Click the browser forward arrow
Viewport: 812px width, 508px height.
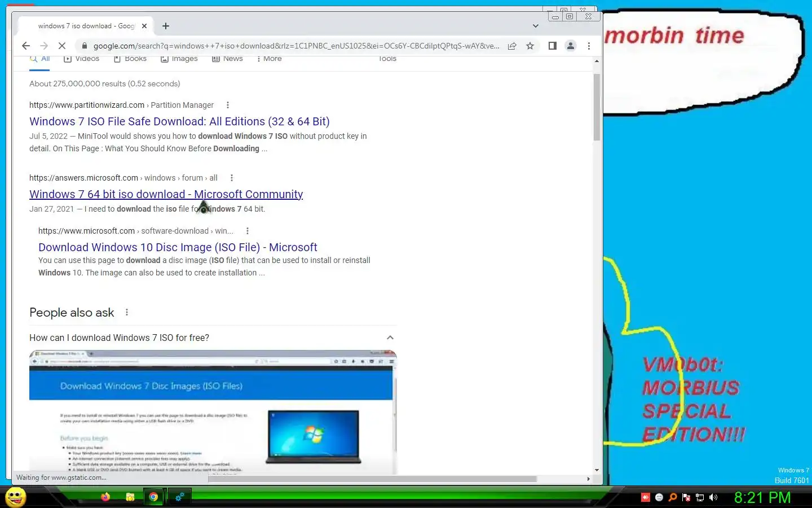tap(44, 46)
